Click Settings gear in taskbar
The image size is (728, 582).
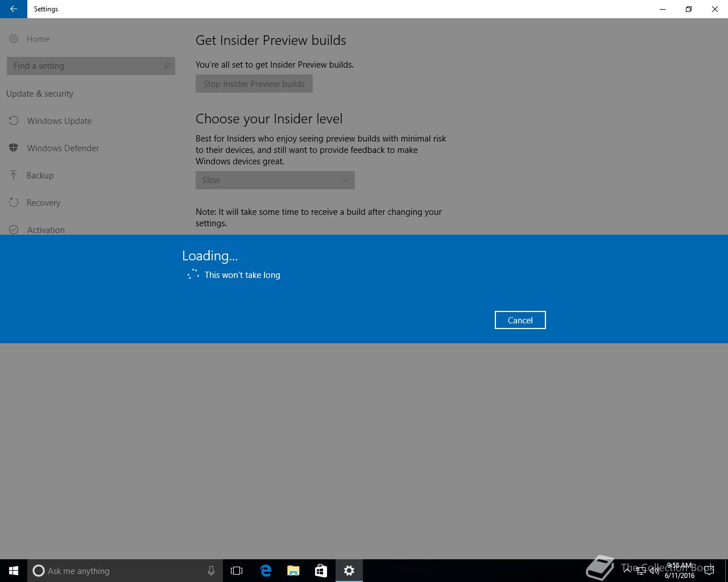(349, 571)
